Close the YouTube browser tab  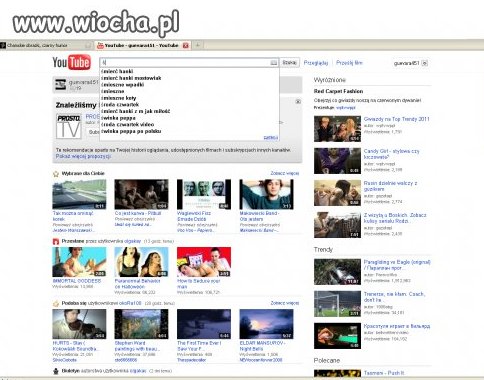[186, 45]
